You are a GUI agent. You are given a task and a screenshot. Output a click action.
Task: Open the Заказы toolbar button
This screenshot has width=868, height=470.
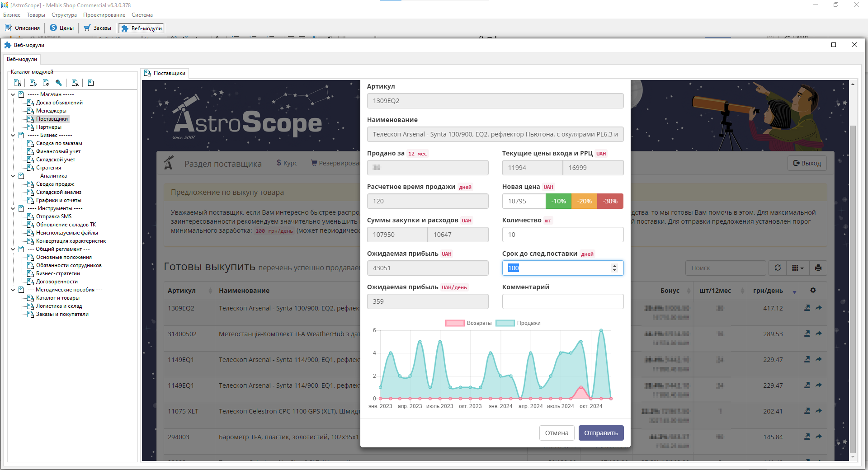(97, 28)
